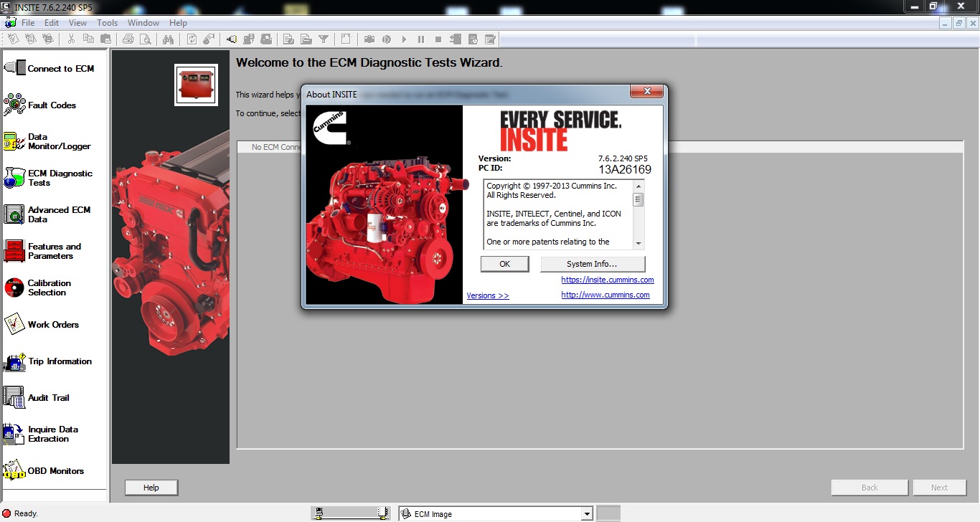Screen dimensions: 980x522
Task: Open OBD Monitors view
Action: (44, 470)
